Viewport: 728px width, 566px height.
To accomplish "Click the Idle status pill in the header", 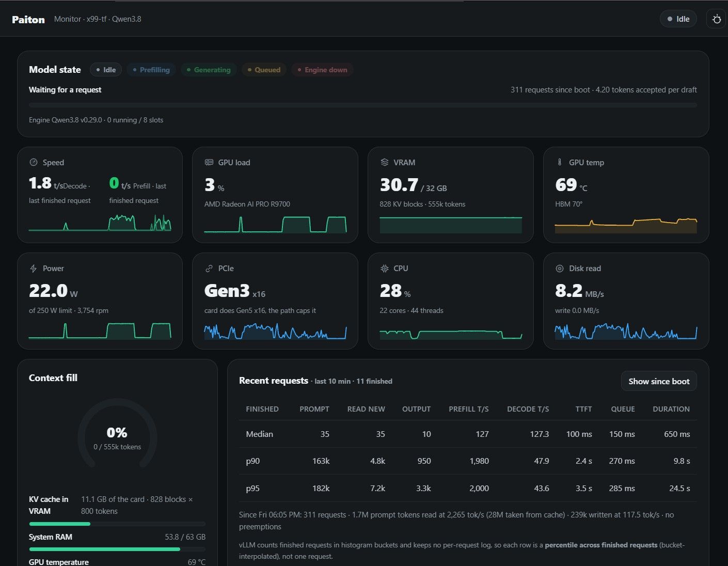I will pyautogui.click(x=678, y=19).
